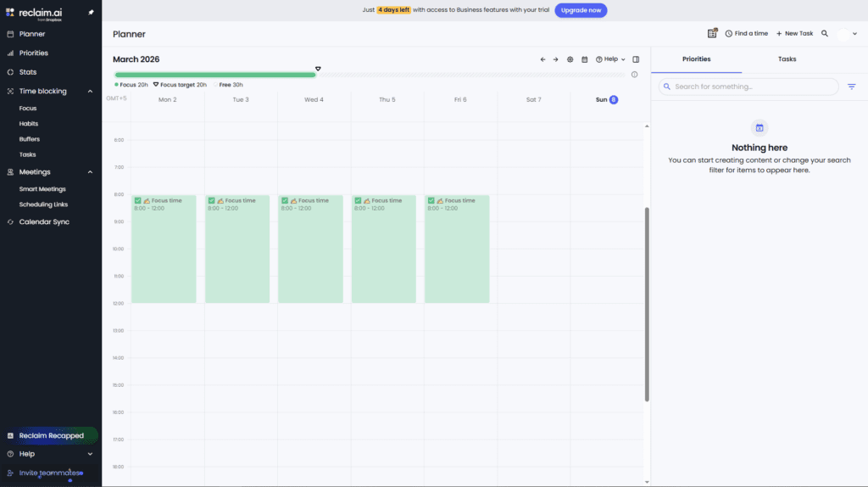This screenshot has width=868, height=487.
Task: Open the Meetings section
Action: pos(34,171)
